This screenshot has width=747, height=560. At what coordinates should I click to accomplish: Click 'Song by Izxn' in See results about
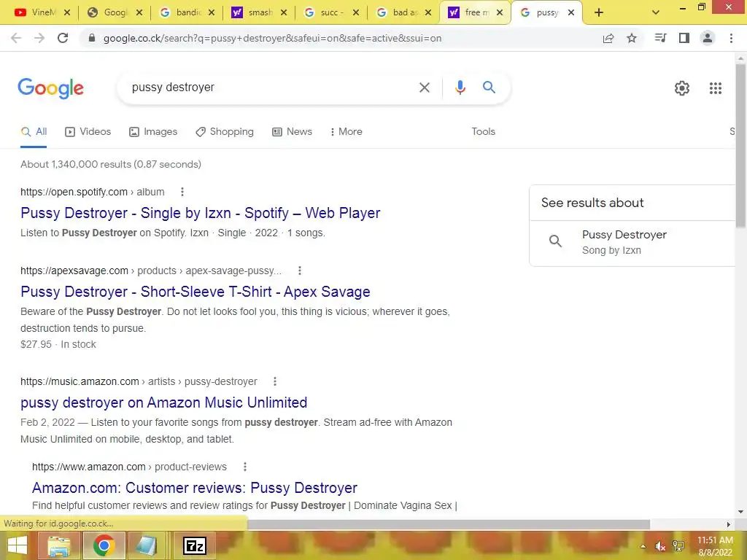click(x=611, y=251)
